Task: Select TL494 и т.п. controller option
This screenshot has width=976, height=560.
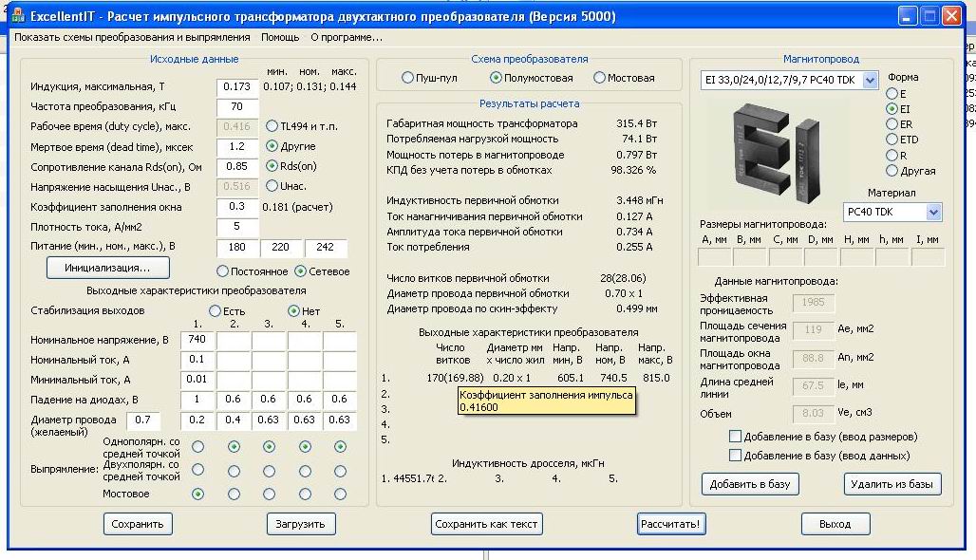Action: pyautogui.click(x=272, y=126)
